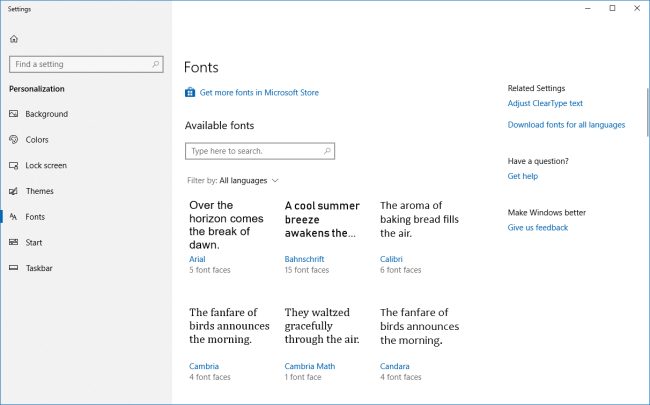This screenshot has width=650, height=405.
Task: Click the Lock screen icon
Action: coord(14,165)
